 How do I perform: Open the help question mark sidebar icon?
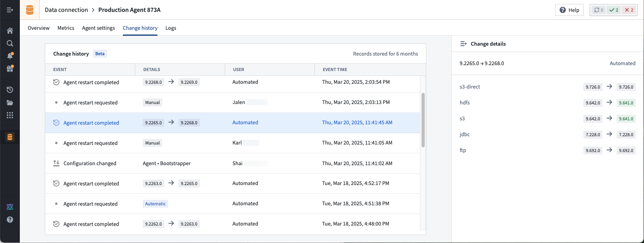10,220
